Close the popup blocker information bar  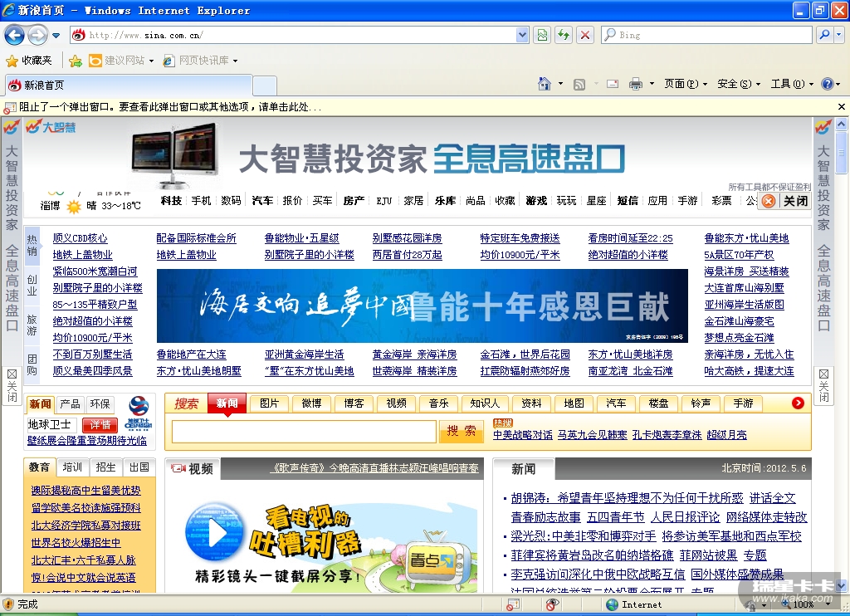point(842,107)
